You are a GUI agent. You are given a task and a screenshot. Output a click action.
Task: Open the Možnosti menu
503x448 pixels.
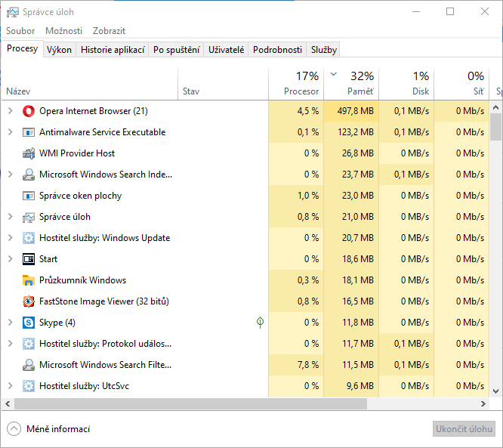63,31
